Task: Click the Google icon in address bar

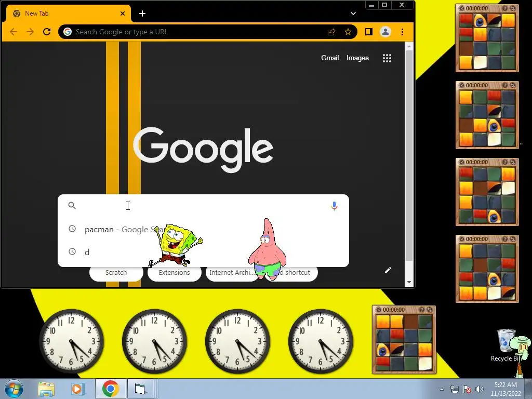Action: tap(68, 32)
